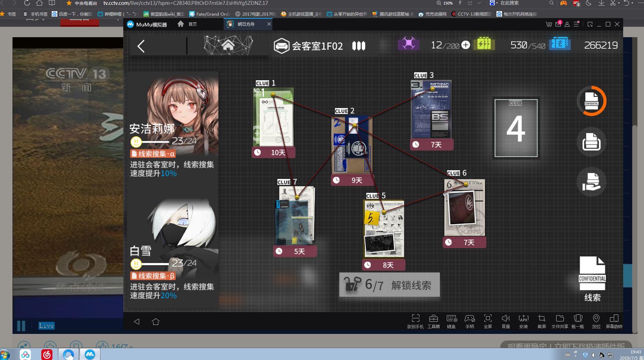Reload the browser page
The width and height of the screenshot is (644, 360).
tap(27, 3)
